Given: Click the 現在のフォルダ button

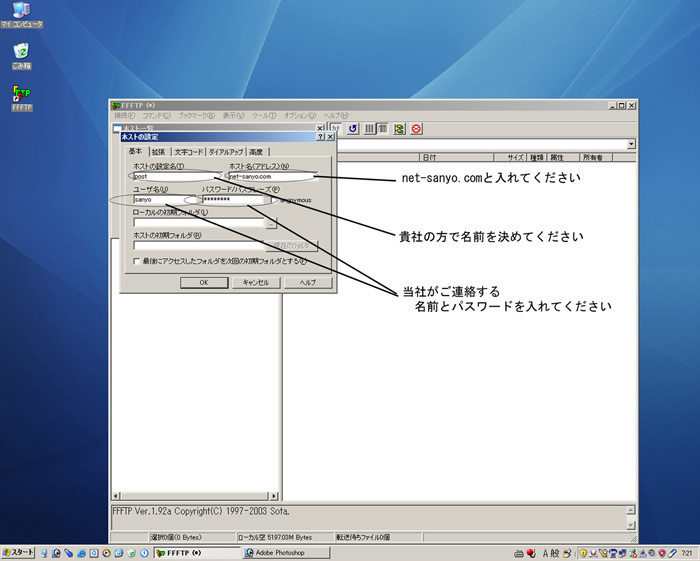Looking at the screenshot, I should [x=292, y=246].
